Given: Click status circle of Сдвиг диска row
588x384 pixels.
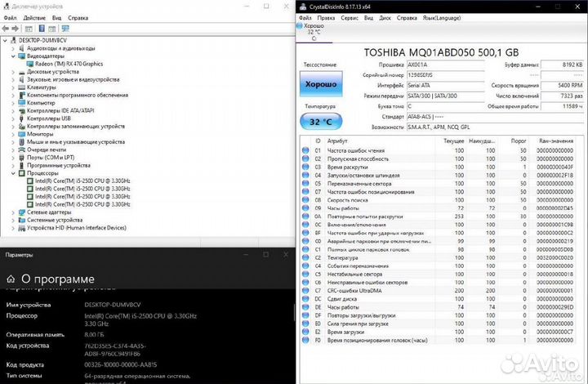Looking at the screenshot, I should pyautogui.click(x=305, y=299).
